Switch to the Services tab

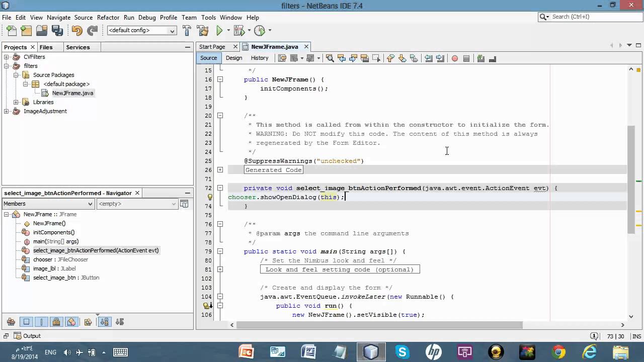[77, 47]
